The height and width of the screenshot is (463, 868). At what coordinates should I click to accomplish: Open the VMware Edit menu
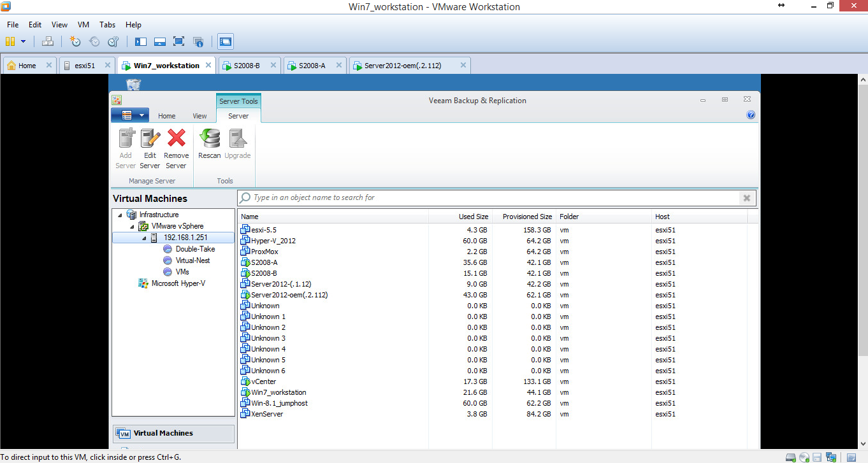(35, 25)
